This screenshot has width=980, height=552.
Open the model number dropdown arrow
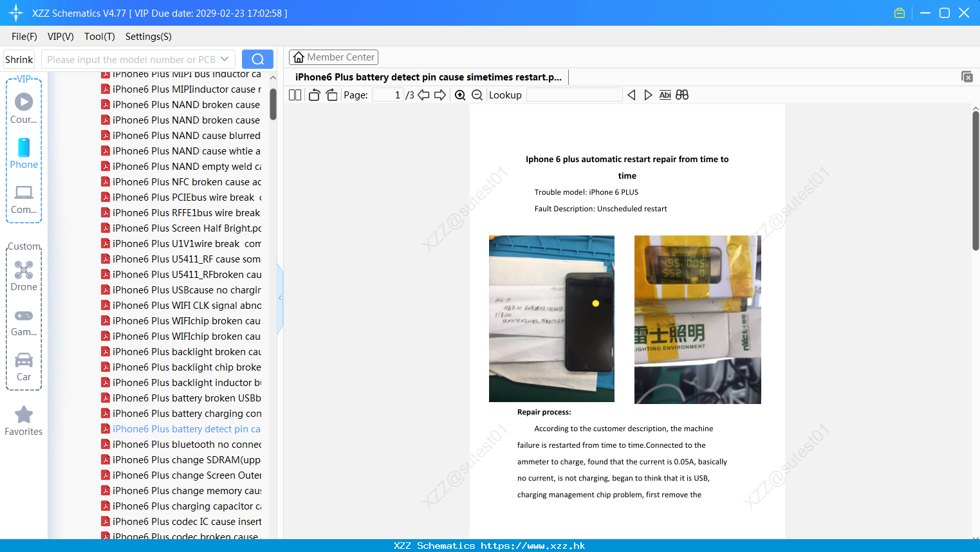225,59
